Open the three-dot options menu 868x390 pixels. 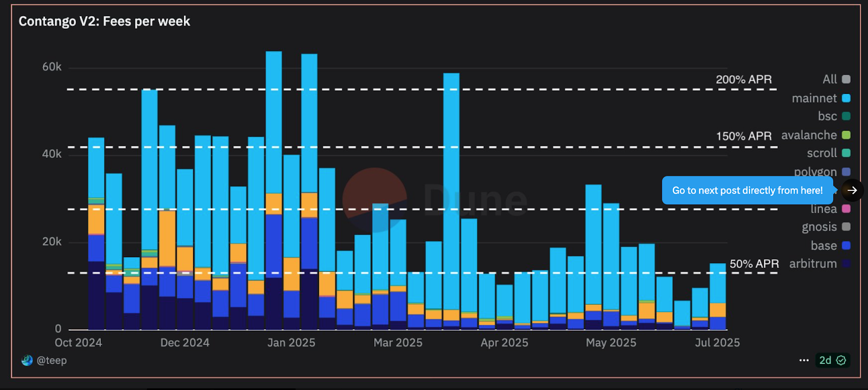[x=804, y=360]
